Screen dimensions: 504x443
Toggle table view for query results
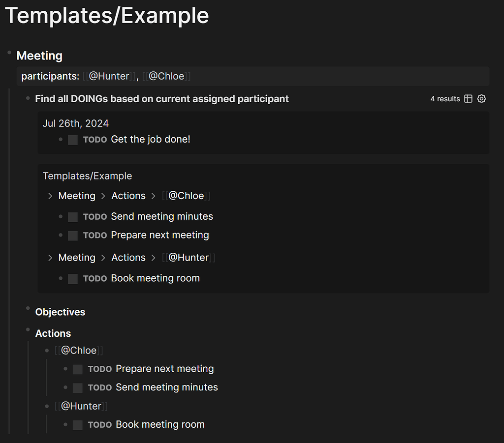click(x=468, y=99)
